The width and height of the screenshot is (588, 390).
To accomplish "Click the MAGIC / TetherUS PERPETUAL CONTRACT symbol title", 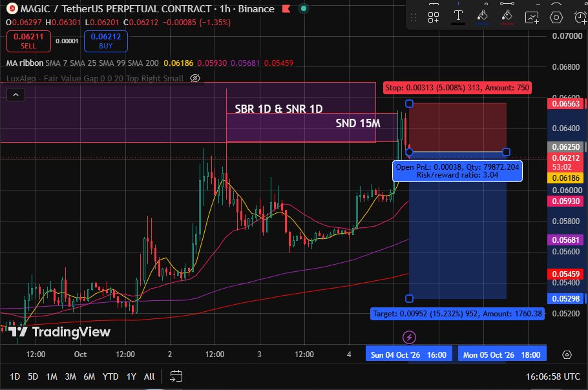I will click(x=116, y=8).
